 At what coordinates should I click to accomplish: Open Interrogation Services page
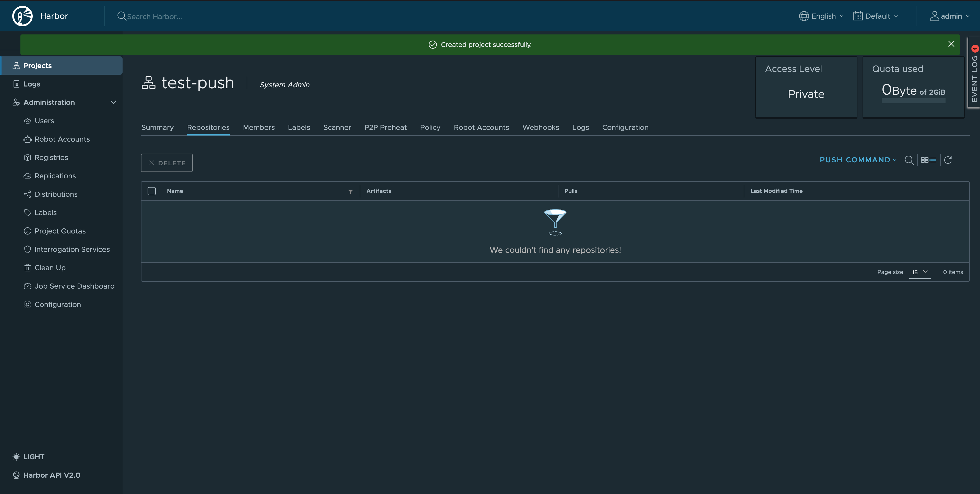(x=72, y=250)
